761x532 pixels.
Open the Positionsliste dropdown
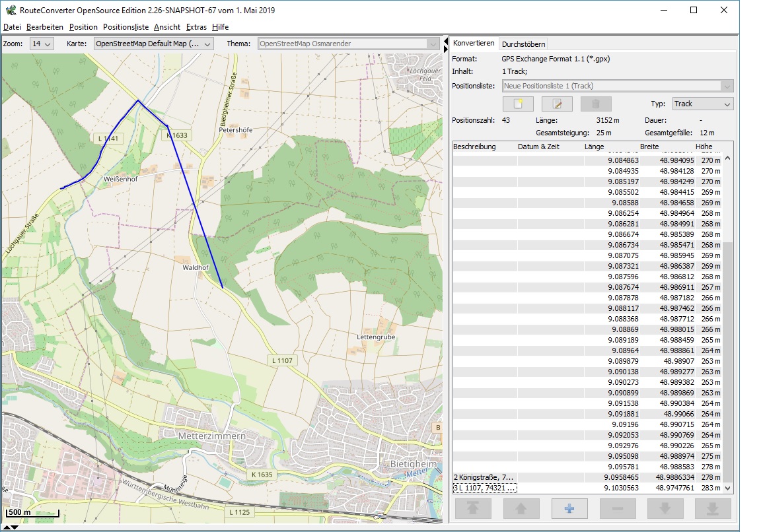click(617, 86)
